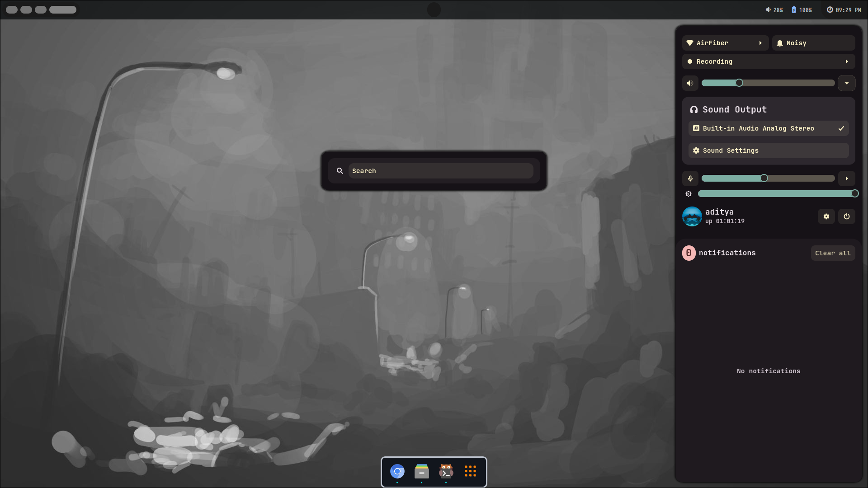Launch the file manager from dock
This screenshot has width=868, height=488.
tap(421, 472)
